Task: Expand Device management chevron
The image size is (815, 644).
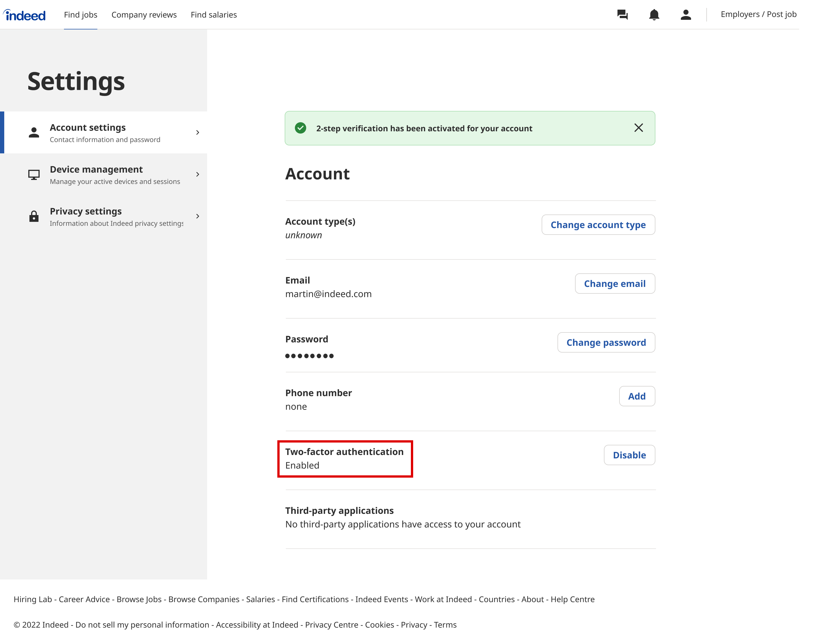Action: 197,175
